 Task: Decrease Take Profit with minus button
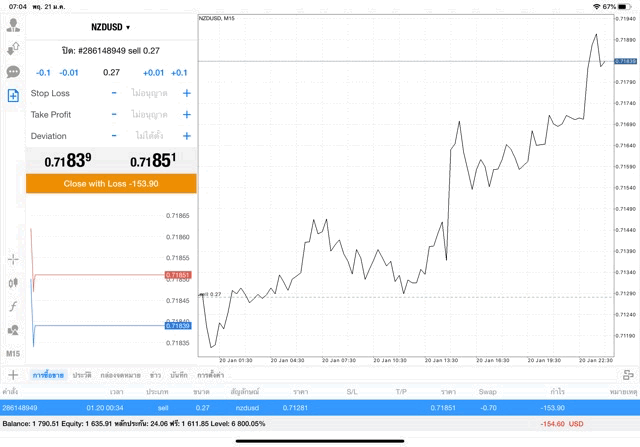[x=114, y=115]
